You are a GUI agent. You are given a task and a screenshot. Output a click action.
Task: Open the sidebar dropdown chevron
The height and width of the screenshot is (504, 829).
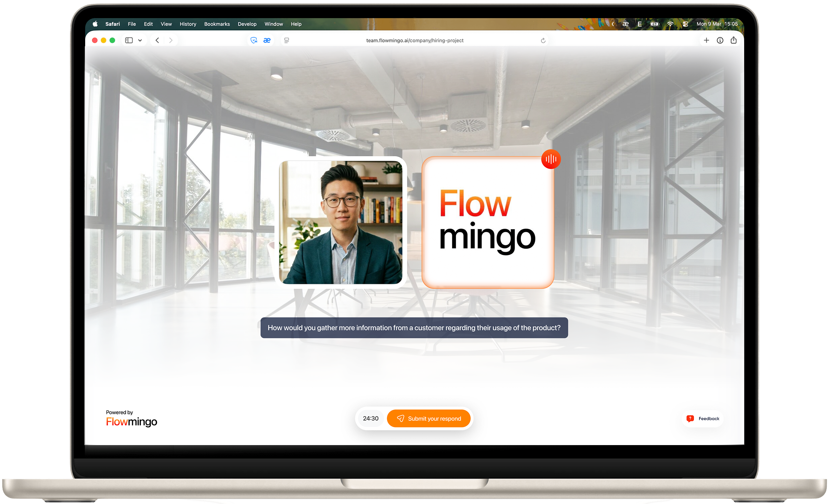141,40
